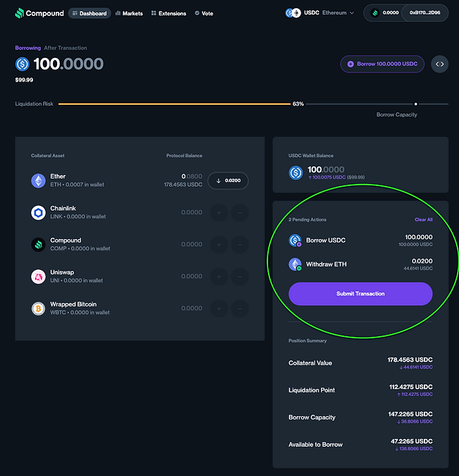Image resolution: width=459 pixels, height=476 pixels.
Task: Click the Wrapped Bitcoin asset icon
Action: (x=38, y=308)
